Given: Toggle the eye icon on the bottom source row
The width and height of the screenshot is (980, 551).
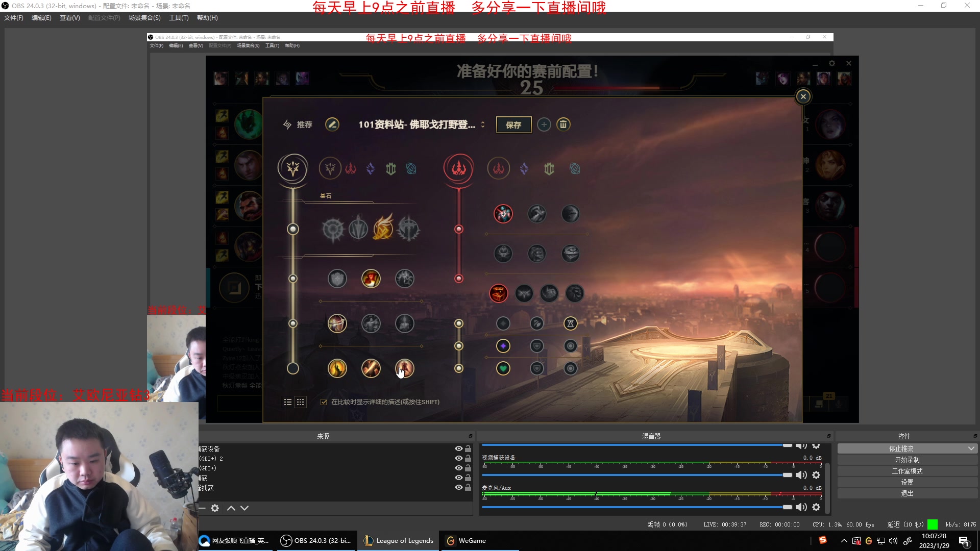Looking at the screenshot, I should click(x=459, y=487).
